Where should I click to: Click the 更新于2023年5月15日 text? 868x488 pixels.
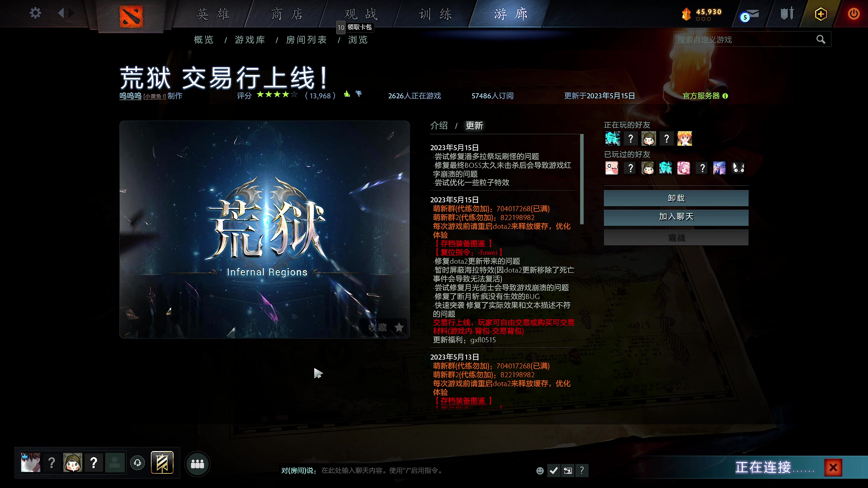click(x=599, y=96)
